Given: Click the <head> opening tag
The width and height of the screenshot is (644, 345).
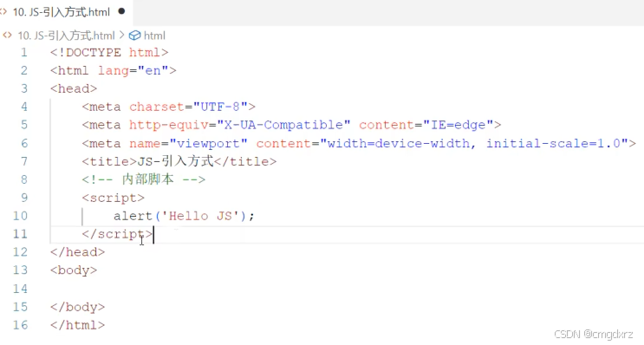Looking at the screenshot, I should 74,88.
